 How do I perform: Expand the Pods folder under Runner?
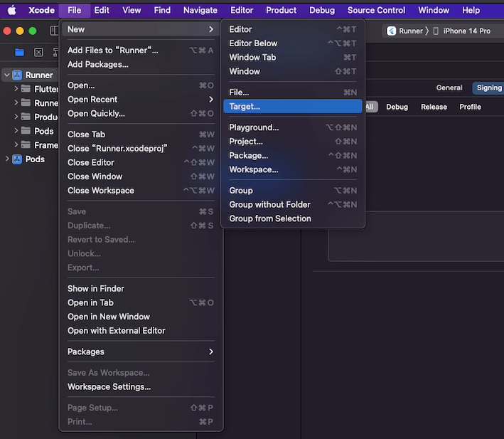(x=16, y=131)
